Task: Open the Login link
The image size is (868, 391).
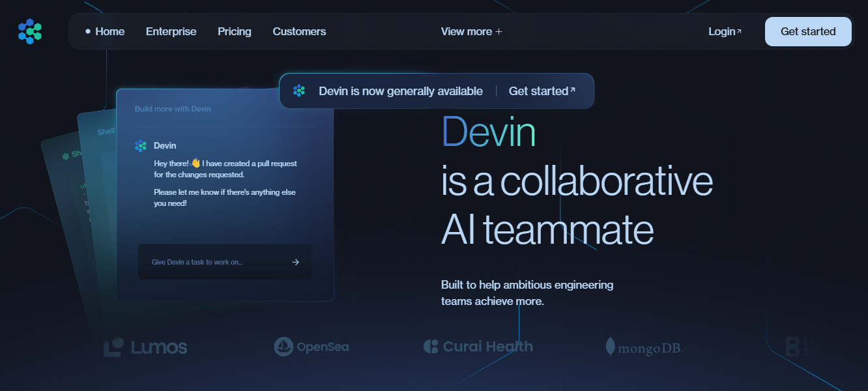Action: (x=725, y=31)
